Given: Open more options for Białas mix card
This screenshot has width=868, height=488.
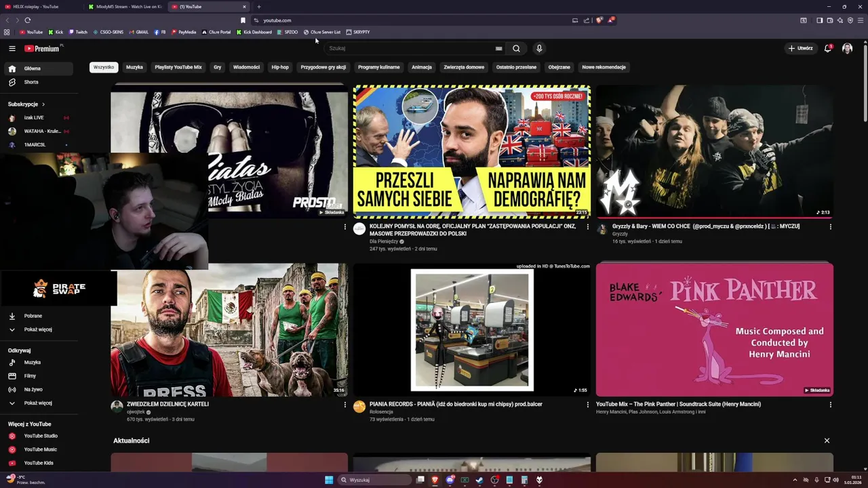Looking at the screenshot, I should (x=344, y=226).
